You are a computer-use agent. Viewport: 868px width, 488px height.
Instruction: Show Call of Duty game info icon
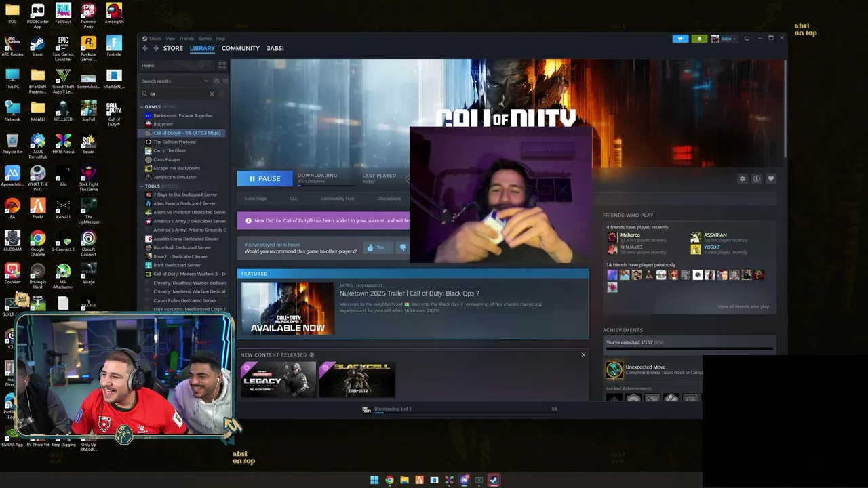pos(757,178)
